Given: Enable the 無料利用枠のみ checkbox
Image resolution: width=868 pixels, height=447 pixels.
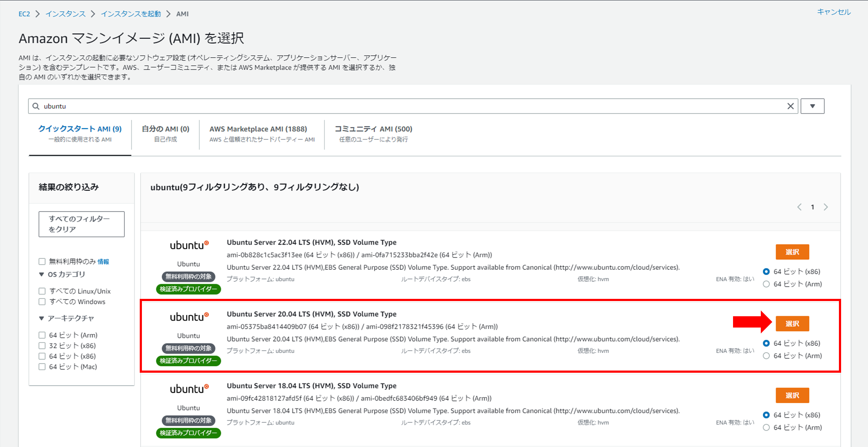Looking at the screenshot, I should 42,262.
